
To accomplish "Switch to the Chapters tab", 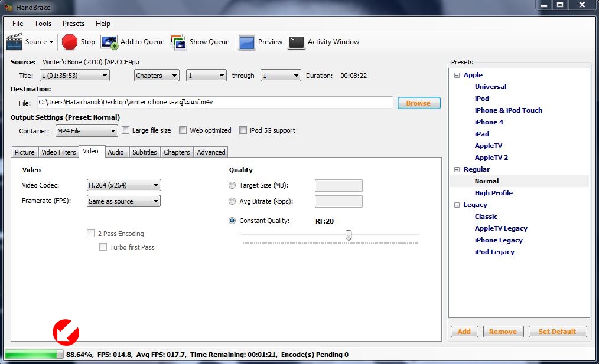I will pyautogui.click(x=177, y=152).
